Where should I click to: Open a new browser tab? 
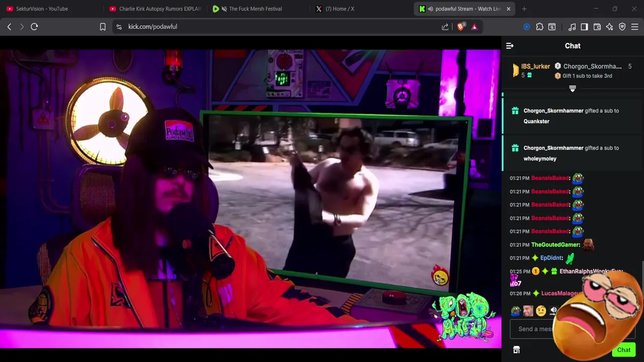coord(524,9)
